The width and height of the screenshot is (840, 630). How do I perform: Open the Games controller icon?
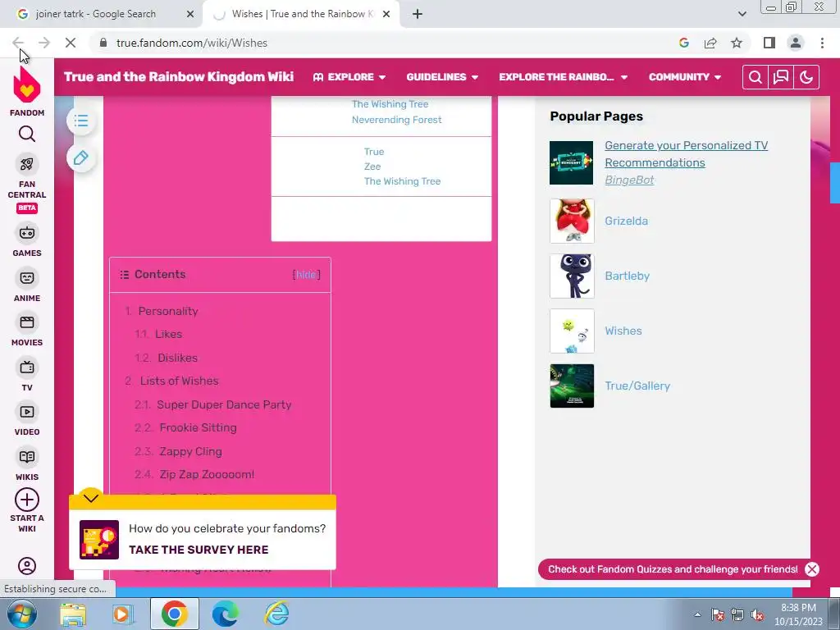tap(27, 233)
